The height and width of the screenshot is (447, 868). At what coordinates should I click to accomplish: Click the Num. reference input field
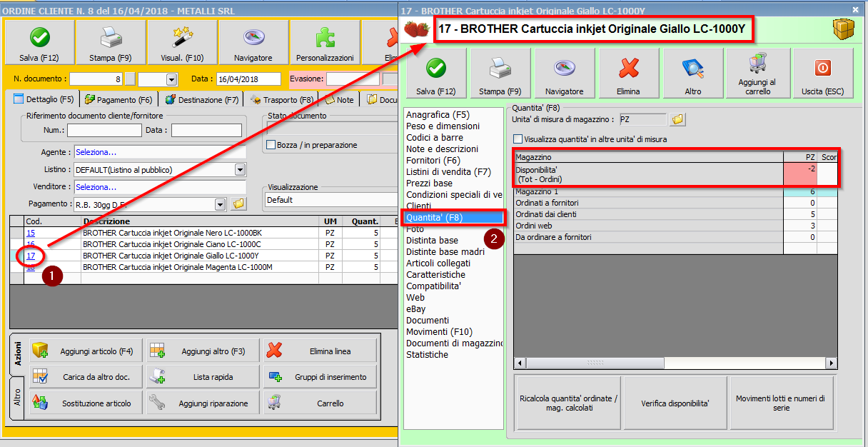click(104, 130)
